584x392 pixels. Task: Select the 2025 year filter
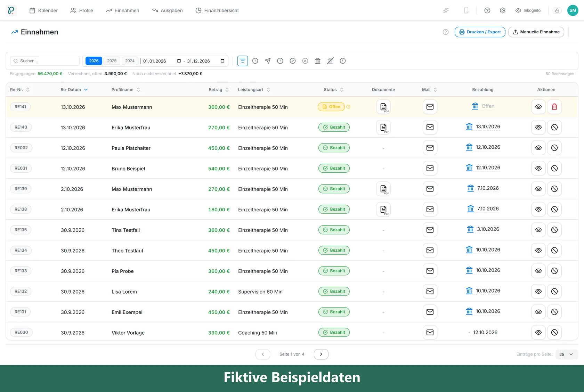(112, 61)
